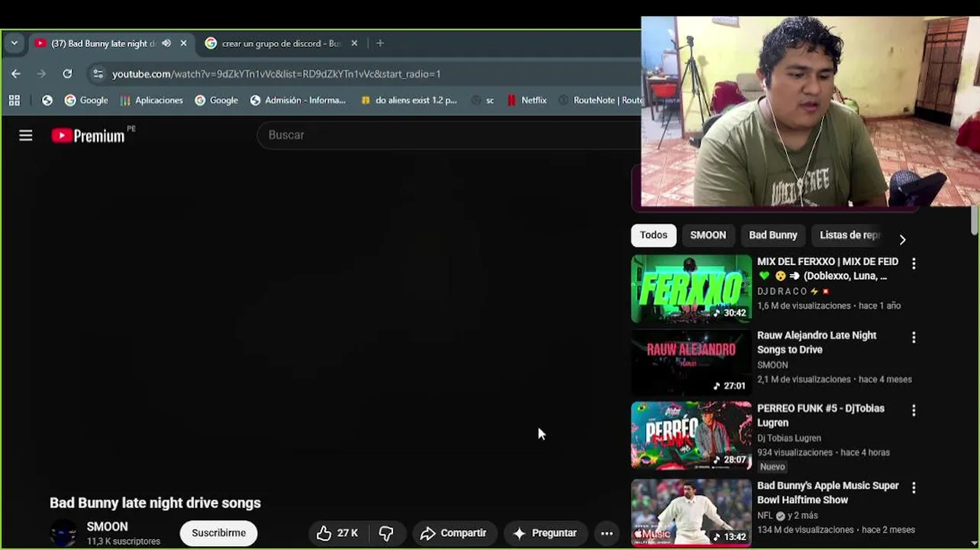
Task: View site information icon in address bar
Action: (x=97, y=74)
